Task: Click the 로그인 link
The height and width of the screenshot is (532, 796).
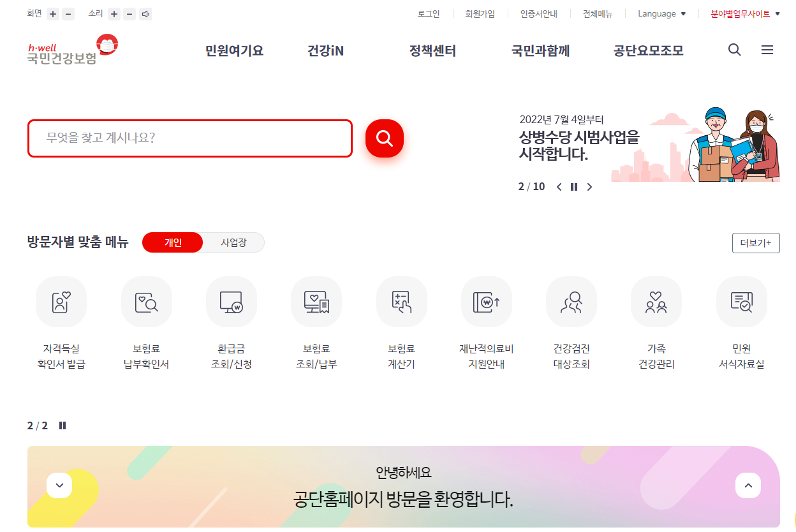Action: [x=429, y=13]
